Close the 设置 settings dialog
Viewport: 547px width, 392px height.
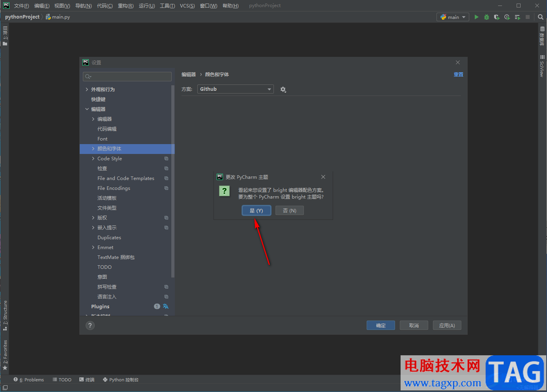458,62
